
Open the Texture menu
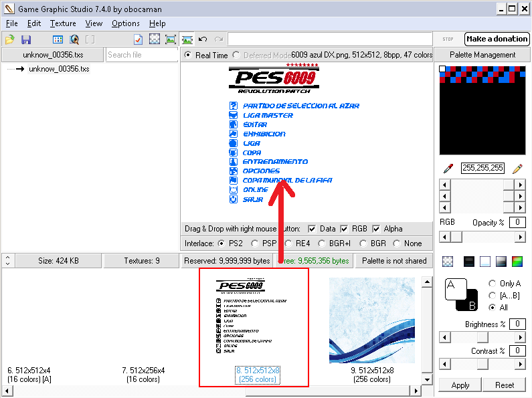[x=63, y=23]
